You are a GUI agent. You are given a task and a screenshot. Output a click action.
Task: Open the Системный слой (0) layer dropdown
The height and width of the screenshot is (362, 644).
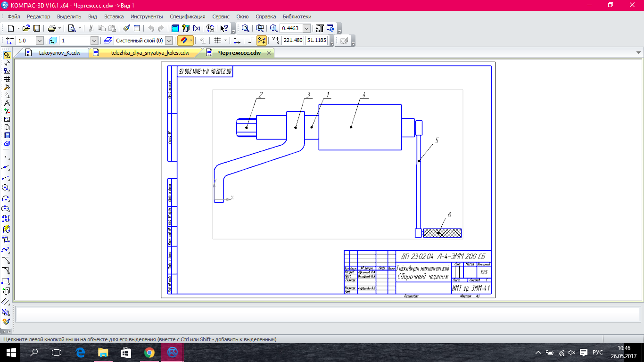169,41
